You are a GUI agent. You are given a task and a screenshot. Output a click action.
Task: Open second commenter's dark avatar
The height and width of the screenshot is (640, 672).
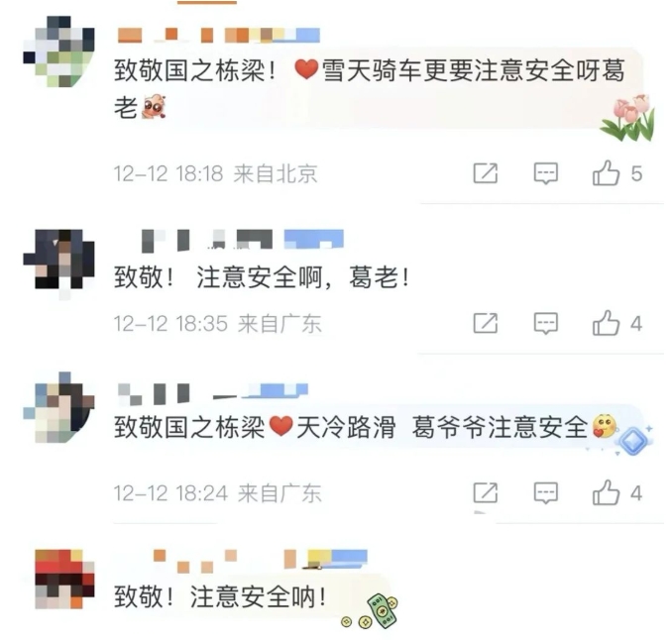(58, 260)
